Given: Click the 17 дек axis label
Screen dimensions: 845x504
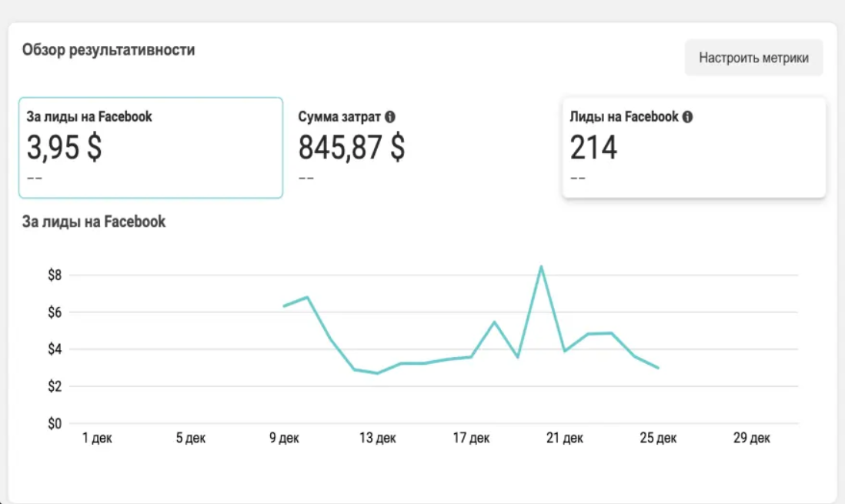Looking at the screenshot, I should click(x=471, y=438).
